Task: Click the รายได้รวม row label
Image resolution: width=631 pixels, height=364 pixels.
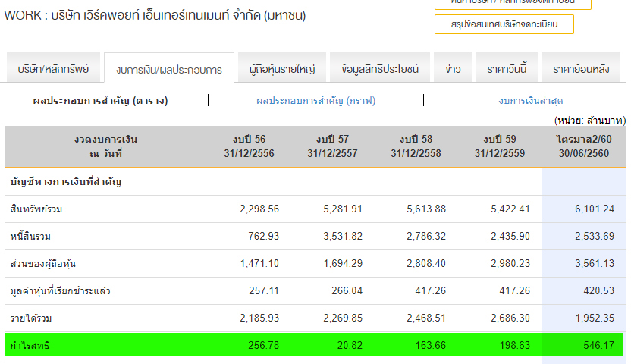Action: (x=31, y=318)
